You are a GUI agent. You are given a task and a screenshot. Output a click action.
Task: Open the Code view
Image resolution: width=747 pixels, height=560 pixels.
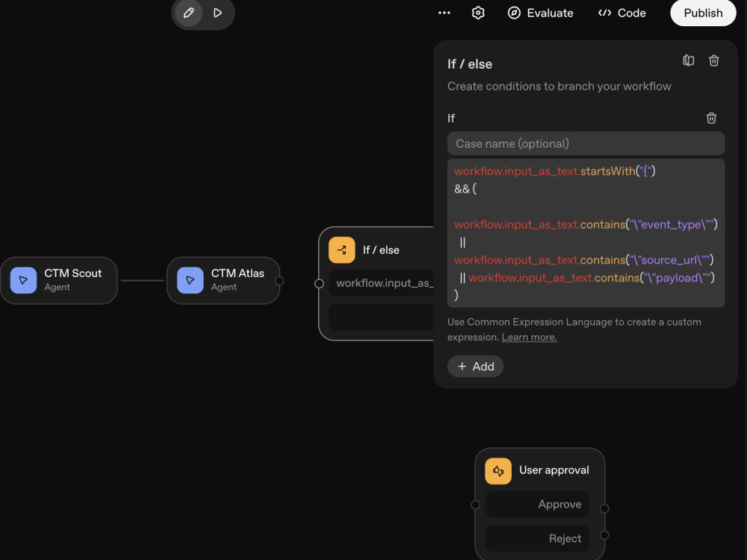click(x=622, y=13)
